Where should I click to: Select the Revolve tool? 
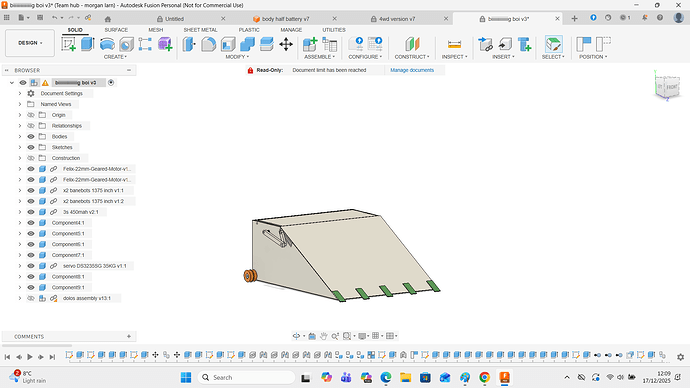[107, 44]
